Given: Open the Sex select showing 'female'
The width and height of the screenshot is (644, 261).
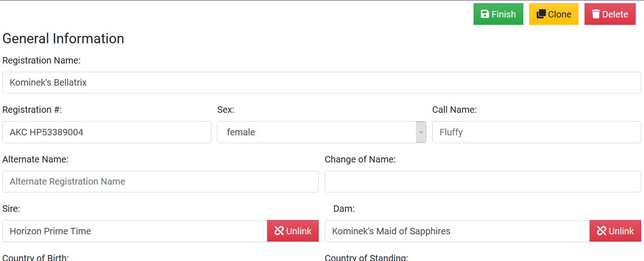Looking at the screenshot, I should (316, 132).
